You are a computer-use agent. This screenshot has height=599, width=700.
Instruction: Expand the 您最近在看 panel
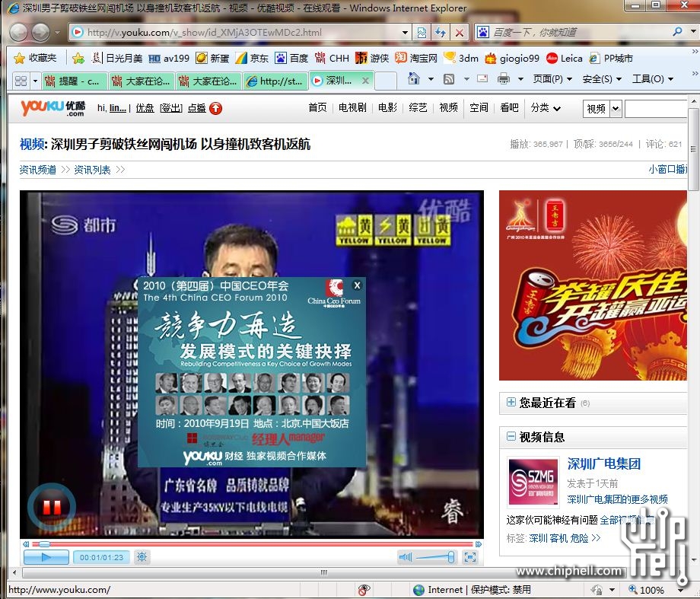point(511,402)
